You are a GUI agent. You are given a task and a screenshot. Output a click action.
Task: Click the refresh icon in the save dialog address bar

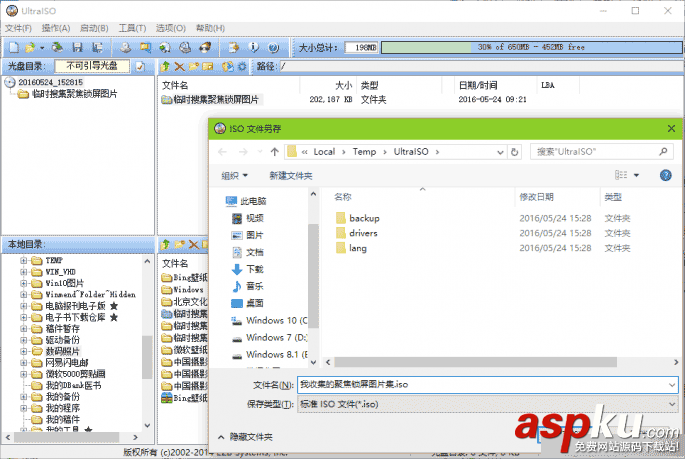click(515, 152)
